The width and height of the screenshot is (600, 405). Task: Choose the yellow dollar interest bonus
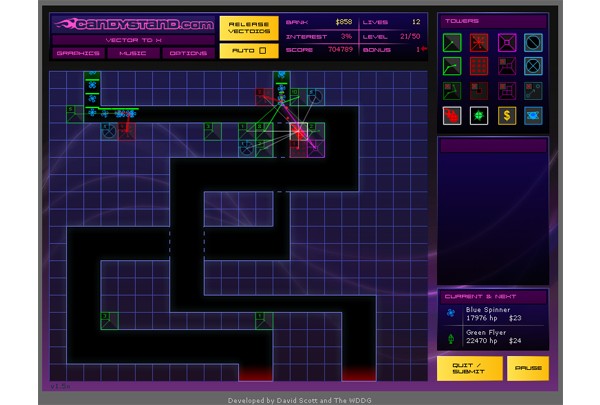(x=507, y=116)
